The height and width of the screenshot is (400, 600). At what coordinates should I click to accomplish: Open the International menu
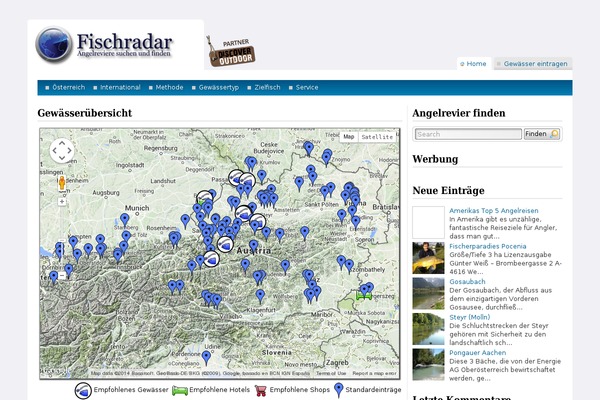(120, 87)
